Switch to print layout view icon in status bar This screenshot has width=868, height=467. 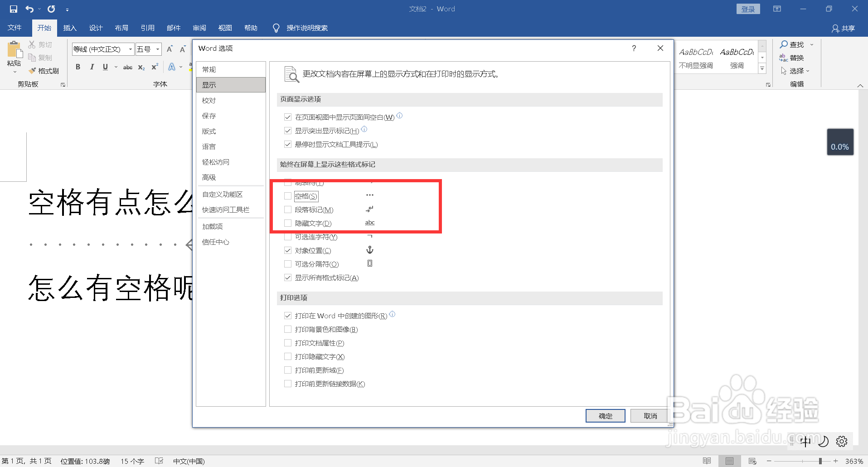coord(729,461)
